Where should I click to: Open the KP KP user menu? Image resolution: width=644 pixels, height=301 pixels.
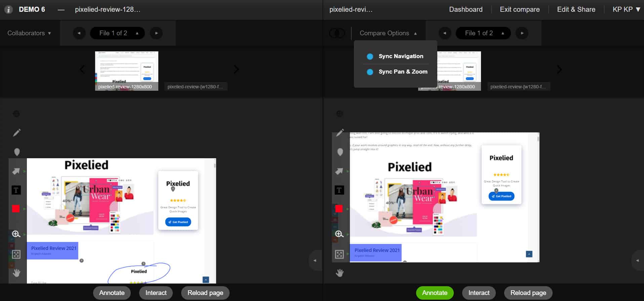[626, 9]
